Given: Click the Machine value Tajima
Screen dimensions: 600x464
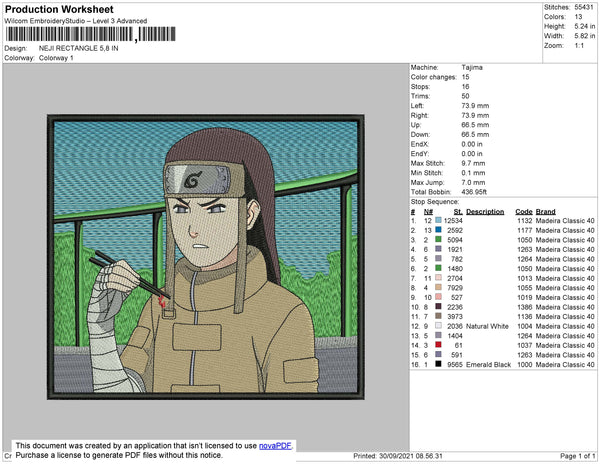Looking at the screenshot, I should click(x=472, y=67).
